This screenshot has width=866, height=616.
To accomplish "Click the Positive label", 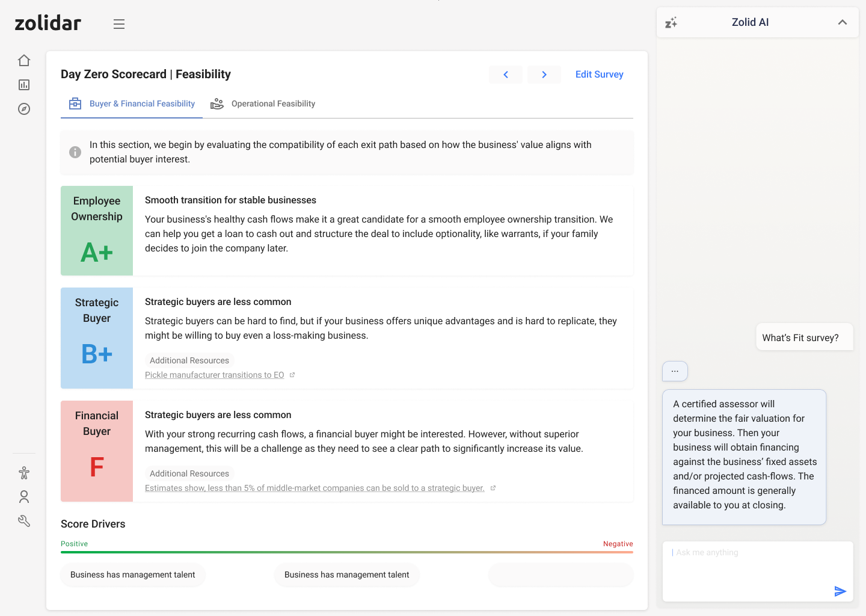I will 74,544.
